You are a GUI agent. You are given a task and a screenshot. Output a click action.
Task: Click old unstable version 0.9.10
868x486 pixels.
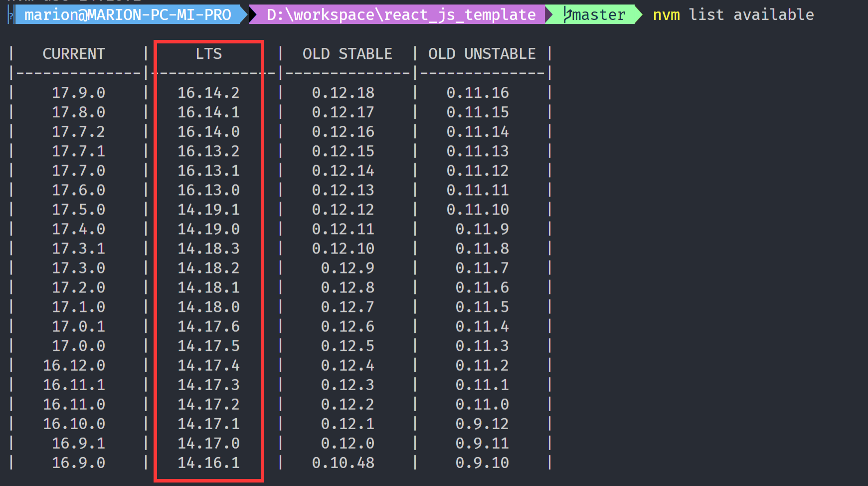[482, 463]
